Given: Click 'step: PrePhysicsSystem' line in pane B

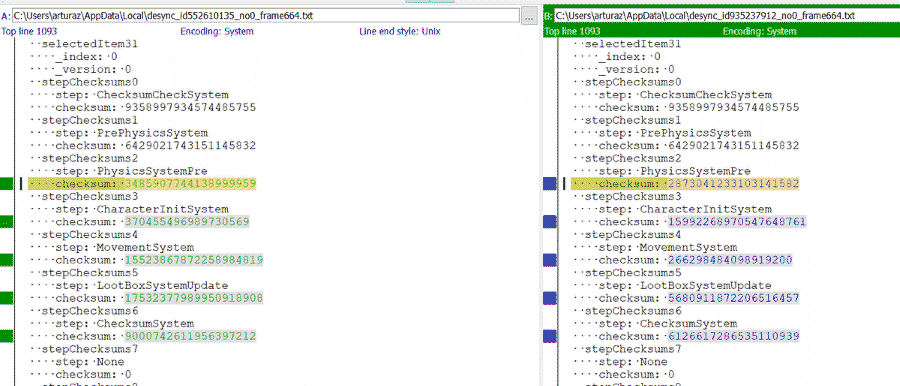Looking at the screenshot, I should (674, 133).
